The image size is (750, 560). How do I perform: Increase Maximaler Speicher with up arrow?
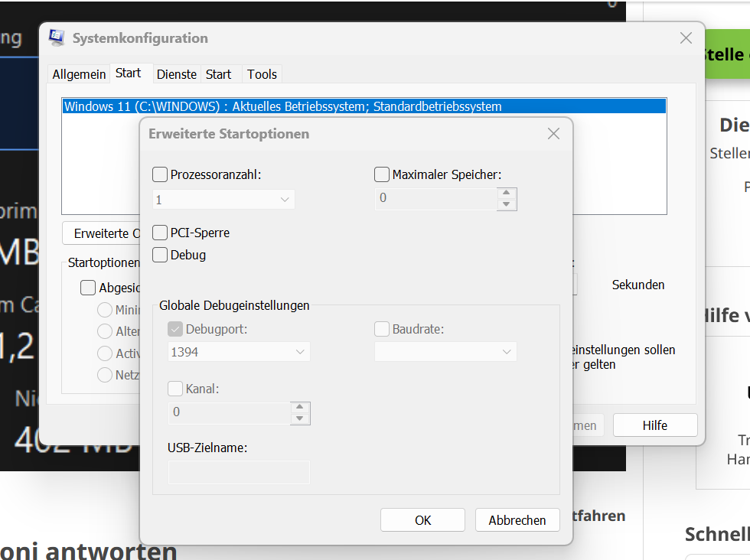[507, 193]
